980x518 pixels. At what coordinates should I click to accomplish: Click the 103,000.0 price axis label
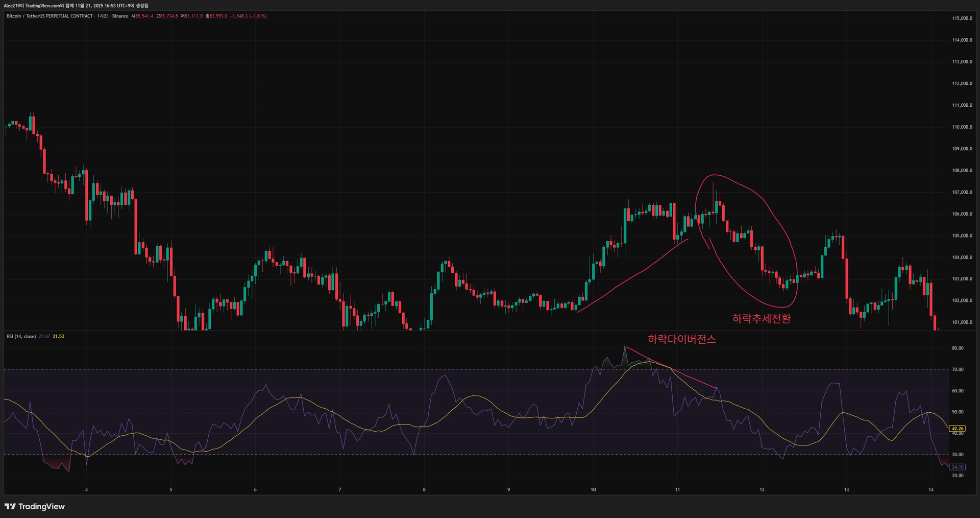click(x=962, y=279)
